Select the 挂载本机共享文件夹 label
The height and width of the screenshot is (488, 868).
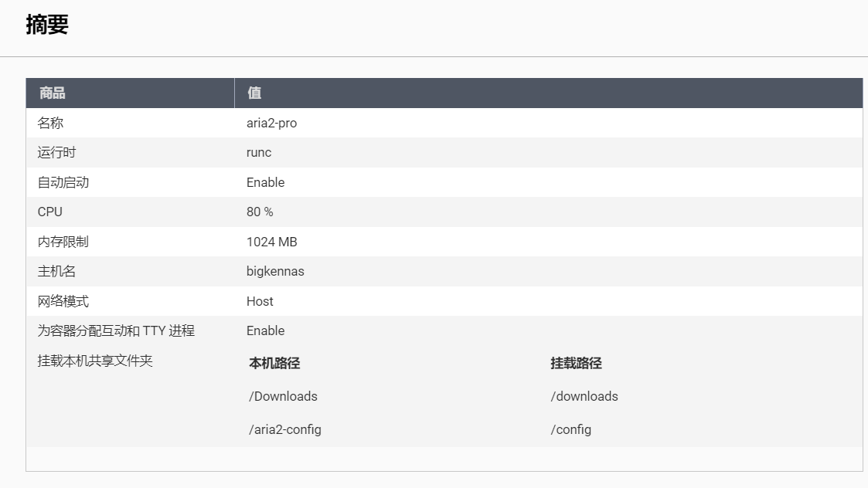click(x=95, y=361)
